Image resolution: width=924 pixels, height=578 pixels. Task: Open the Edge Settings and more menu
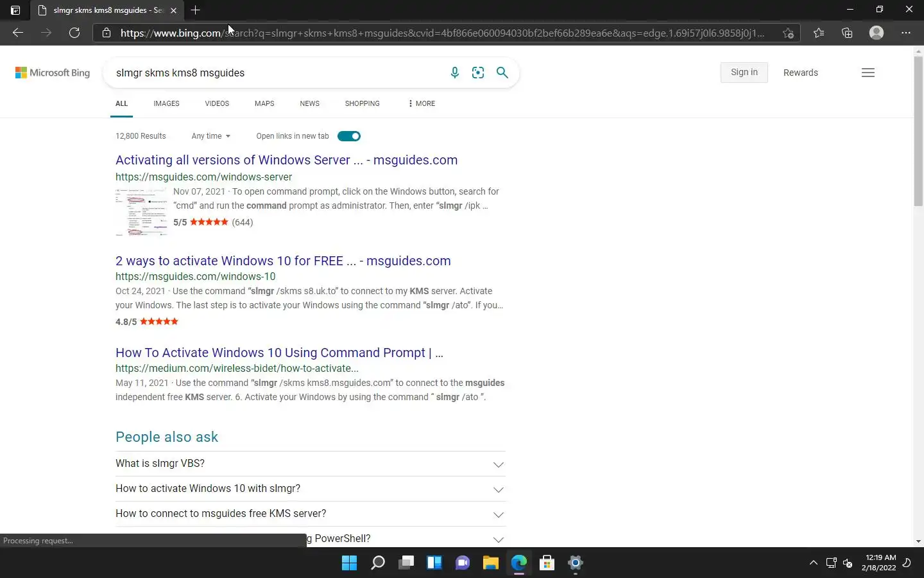point(906,33)
